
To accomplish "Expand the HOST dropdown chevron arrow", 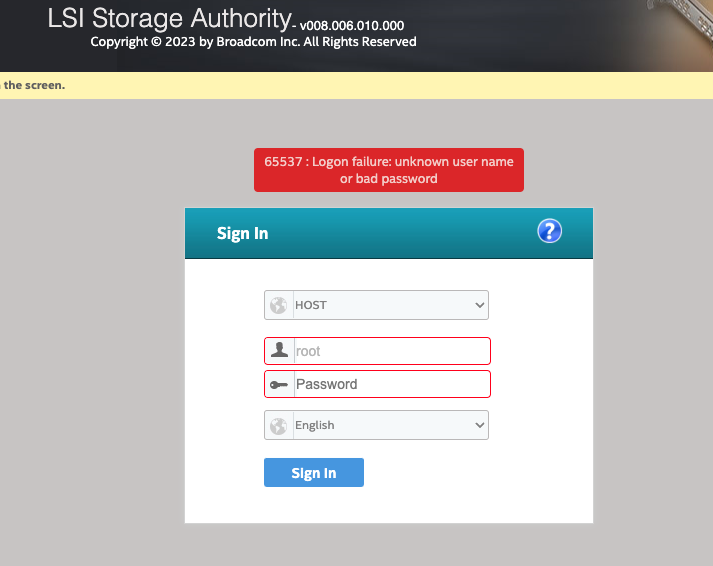I will [479, 305].
